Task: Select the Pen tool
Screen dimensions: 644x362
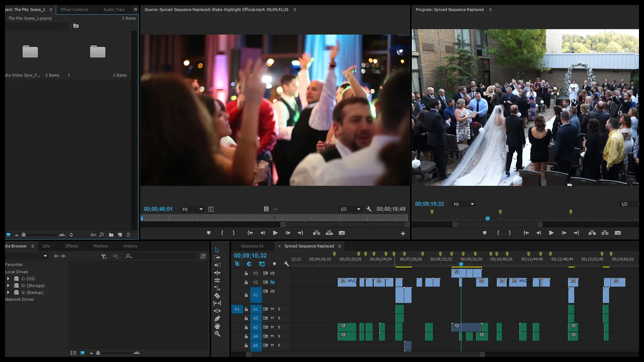Action: pos(217,318)
